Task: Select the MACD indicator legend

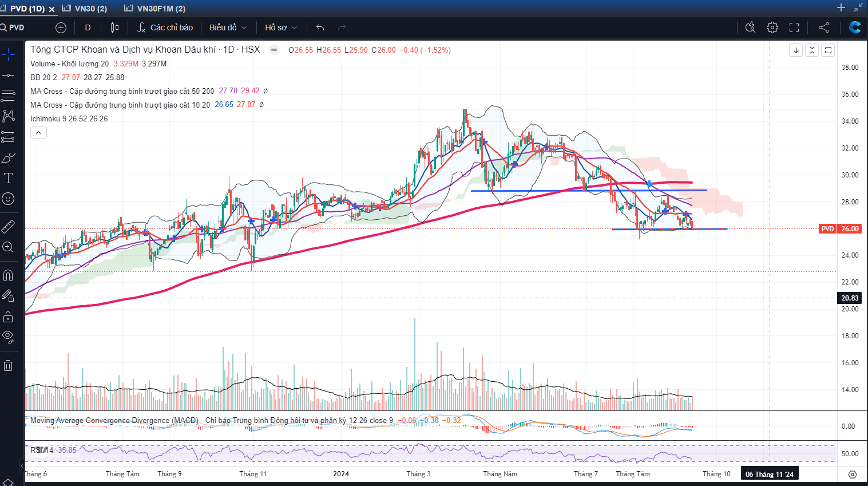Action: [212, 420]
